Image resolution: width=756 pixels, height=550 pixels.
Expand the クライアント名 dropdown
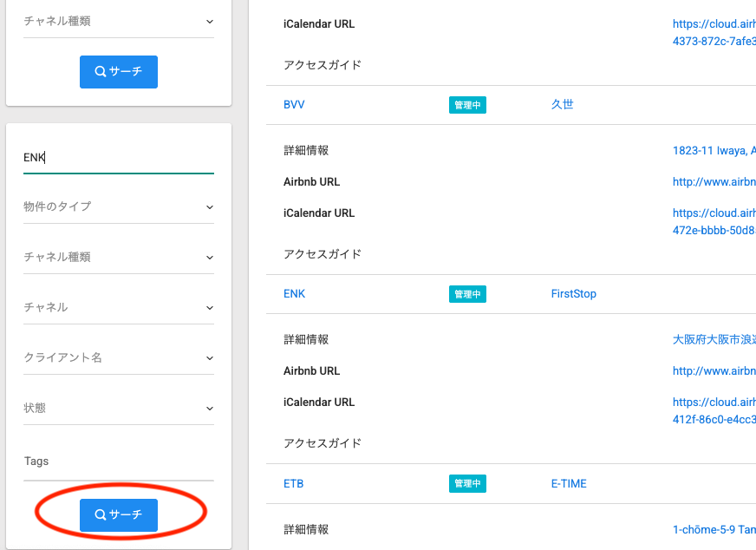118,357
